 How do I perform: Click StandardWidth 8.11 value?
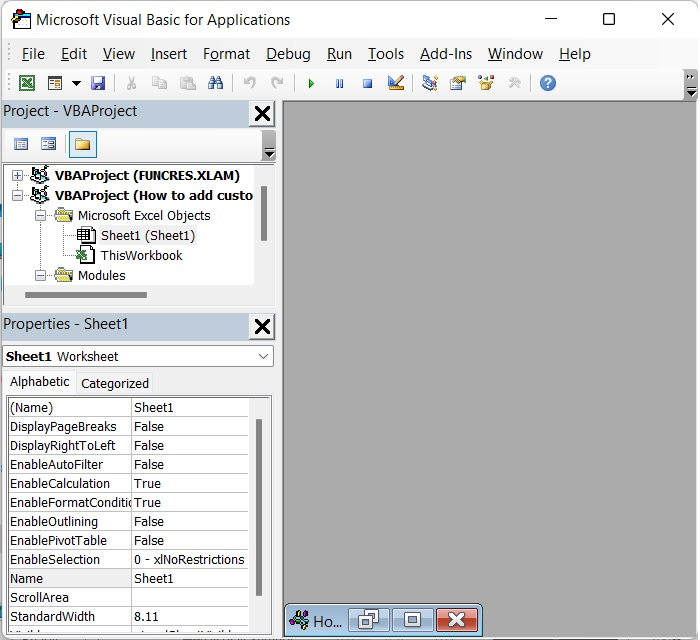190,616
